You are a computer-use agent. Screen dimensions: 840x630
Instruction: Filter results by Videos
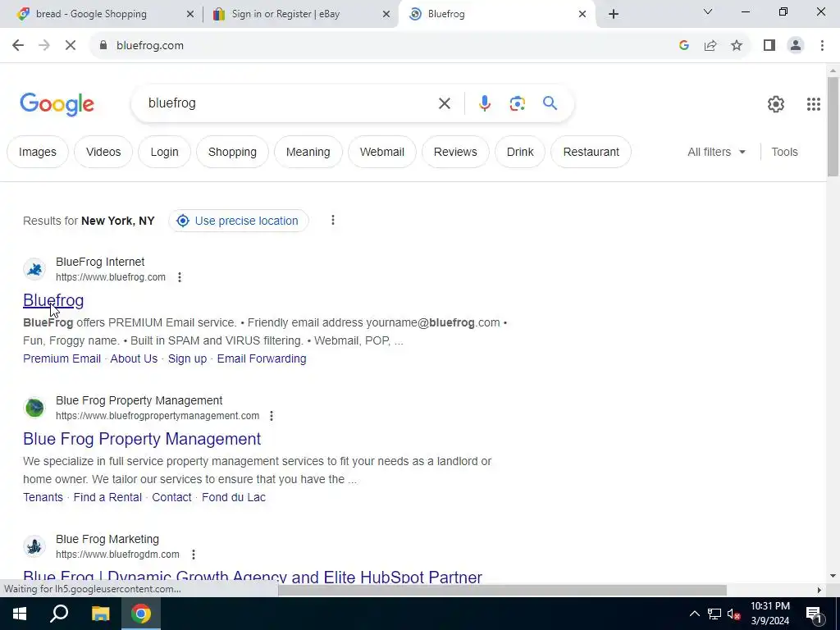[103, 152]
